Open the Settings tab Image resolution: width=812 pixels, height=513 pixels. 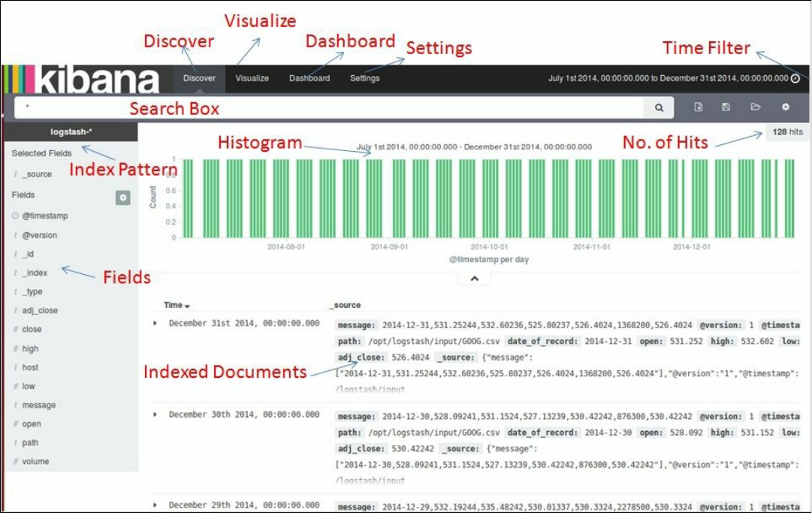tap(364, 79)
